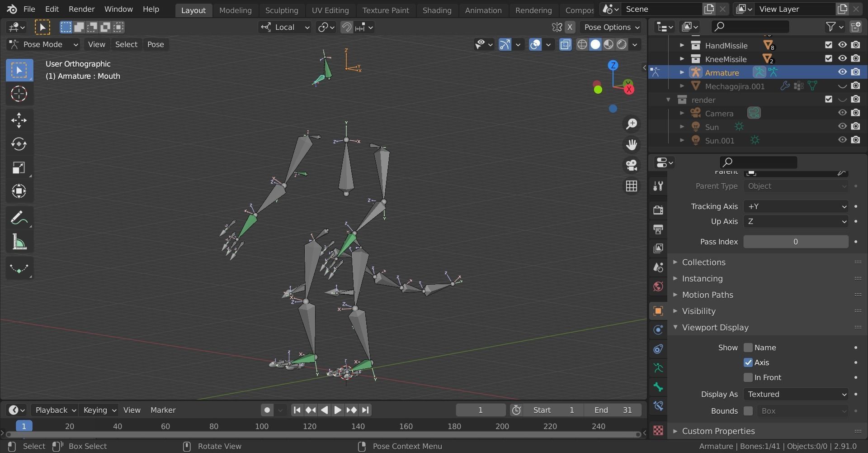Hide the Camera object in viewport

842,113
